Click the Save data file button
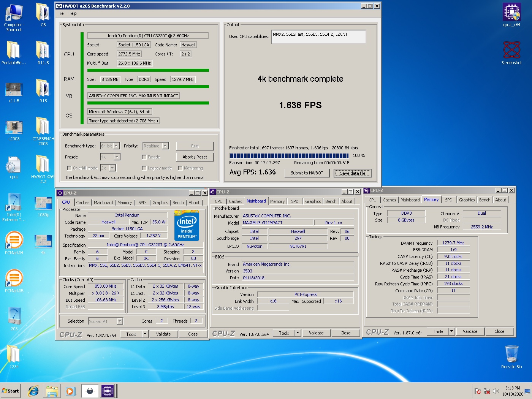 point(353,173)
